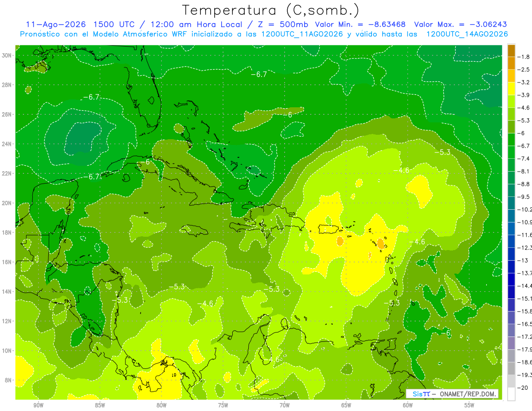Click the colorbar label -15.1

(524, 298)
